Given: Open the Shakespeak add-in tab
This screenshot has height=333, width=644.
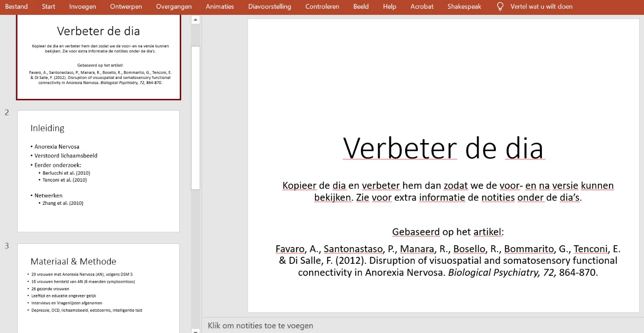Looking at the screenshot, I should 464,7.
